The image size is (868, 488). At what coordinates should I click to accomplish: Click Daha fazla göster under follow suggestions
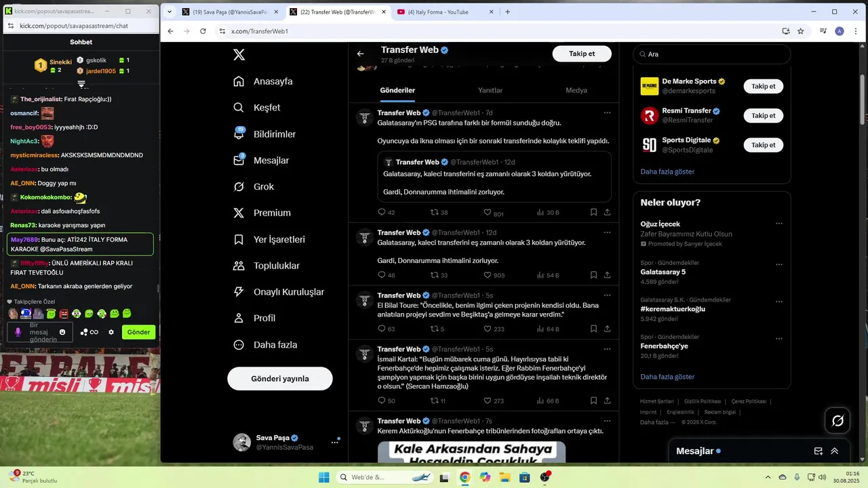point(667,171)
